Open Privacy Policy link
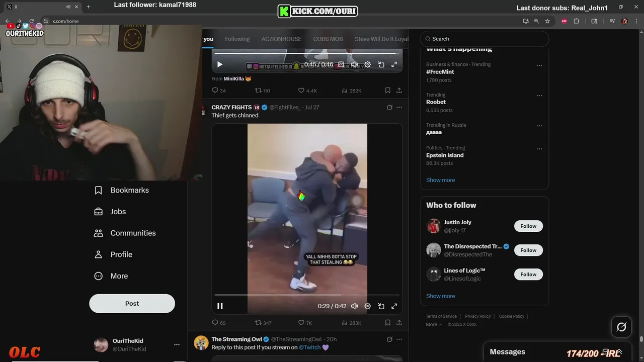The height and width of the screenshot is (362, 644). [x=478, y=316]
